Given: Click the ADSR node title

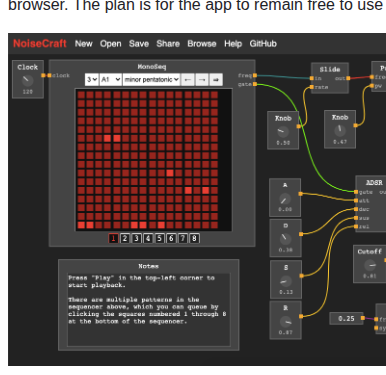Looking at the screenshot, I should [x=374, y=182].
